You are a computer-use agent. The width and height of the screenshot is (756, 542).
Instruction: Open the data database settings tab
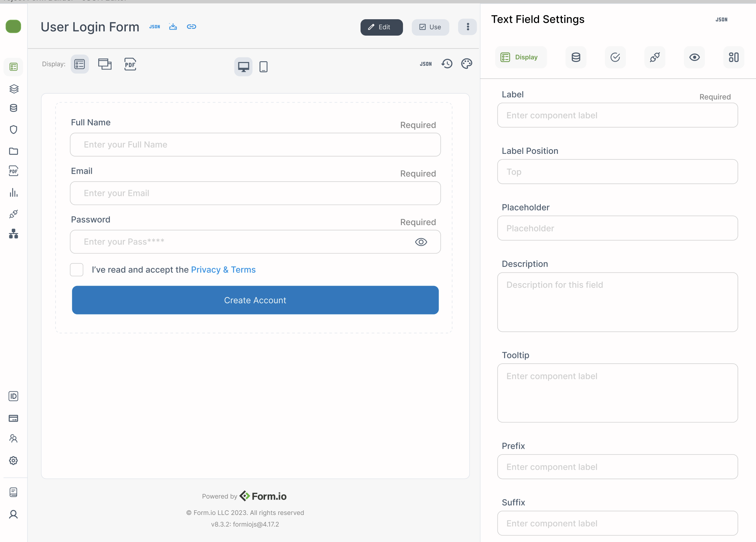[576, 57]
